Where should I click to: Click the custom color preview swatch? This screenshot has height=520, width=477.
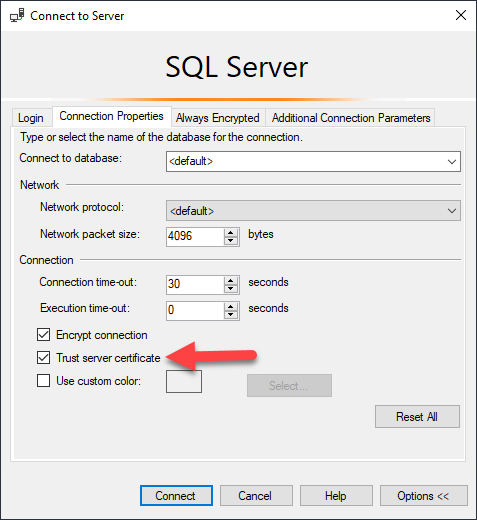pos(184,382)
